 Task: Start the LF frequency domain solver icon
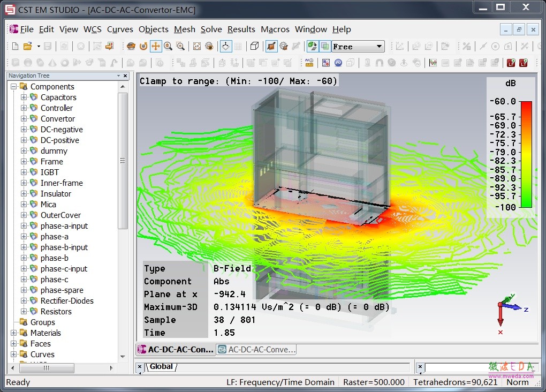(511, 63)
